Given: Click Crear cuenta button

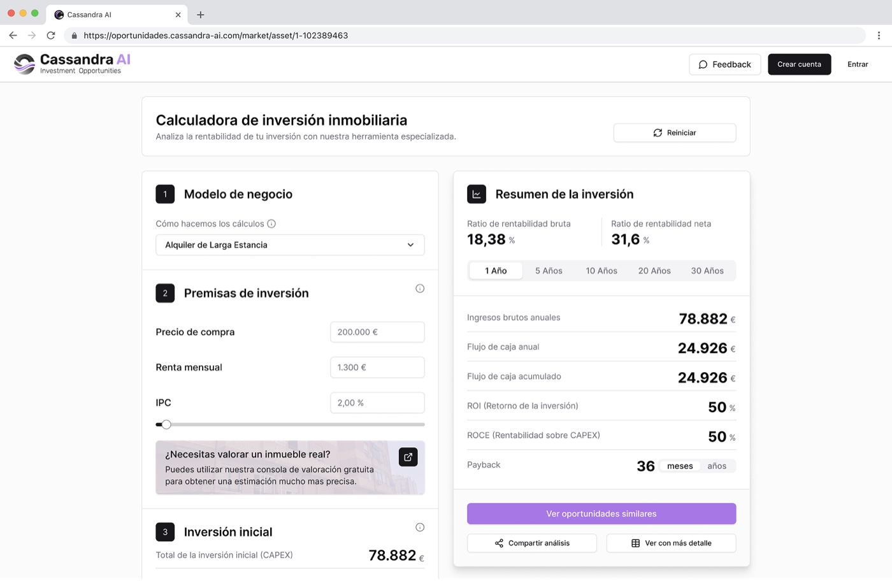Looking at the screenshot, I should [799, 64].
